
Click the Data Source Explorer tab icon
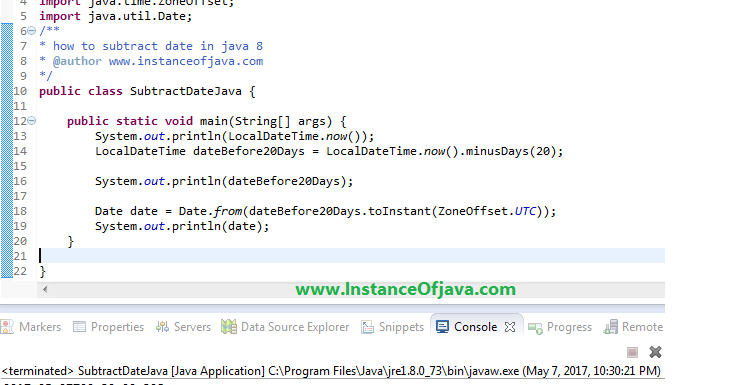point(229,327)
